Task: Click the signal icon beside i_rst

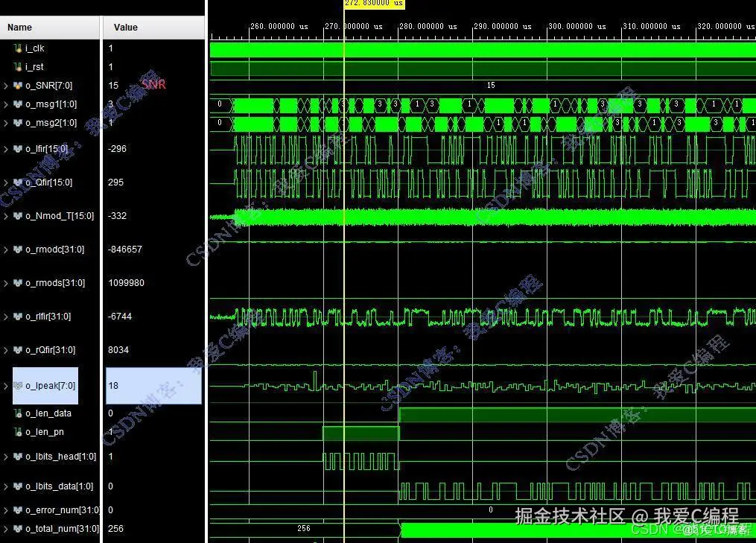Action: (x=16, y=66)
